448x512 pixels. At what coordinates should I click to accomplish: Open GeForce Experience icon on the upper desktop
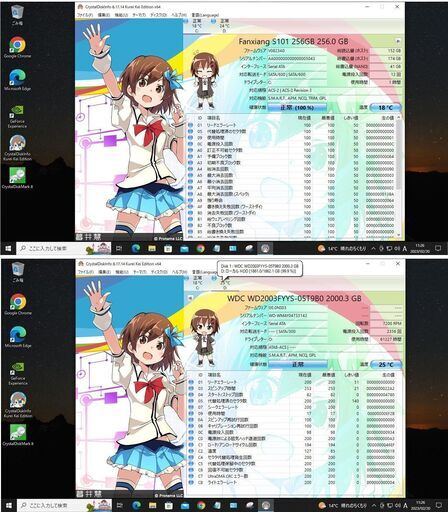(x=17, y=117)
